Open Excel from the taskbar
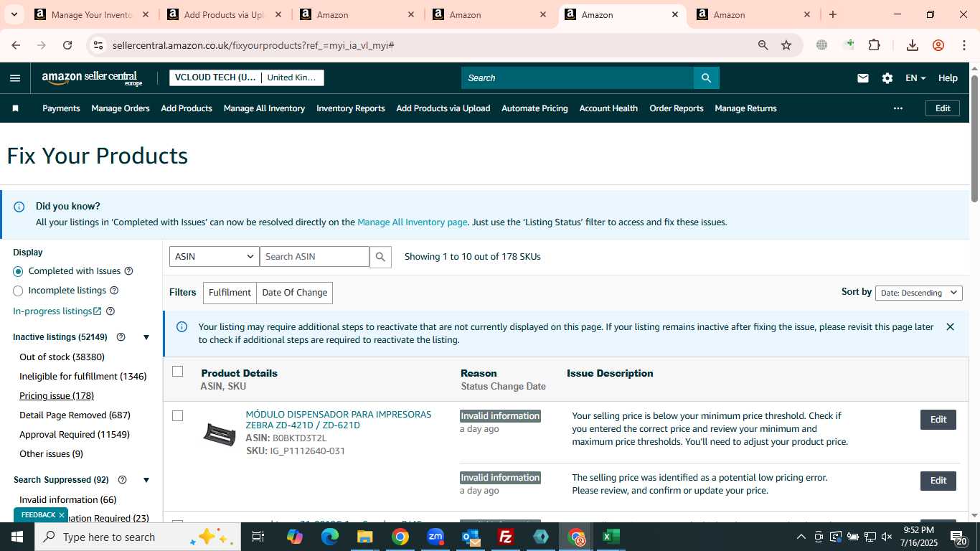The image size is (980, 551). coord(611,537)
